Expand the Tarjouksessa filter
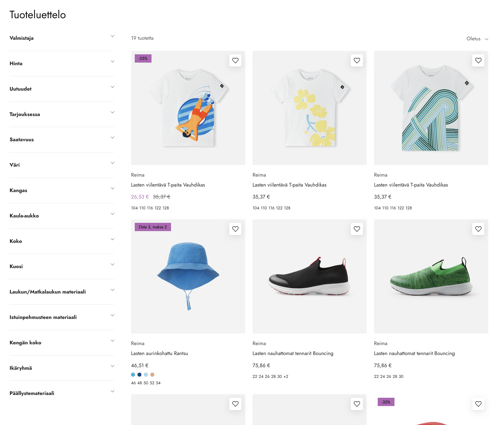 pyautogui.click(x=62, y=114)
